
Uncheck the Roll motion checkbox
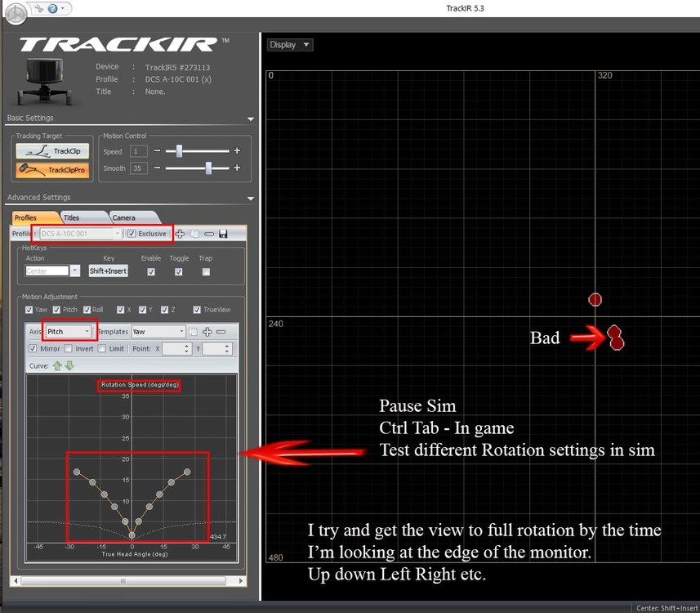(87, 310)
